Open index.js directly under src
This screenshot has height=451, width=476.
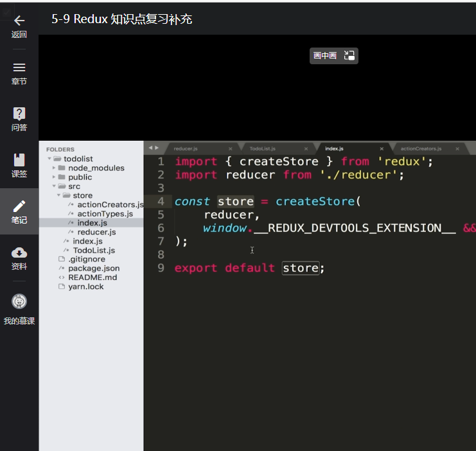point(87,241)
